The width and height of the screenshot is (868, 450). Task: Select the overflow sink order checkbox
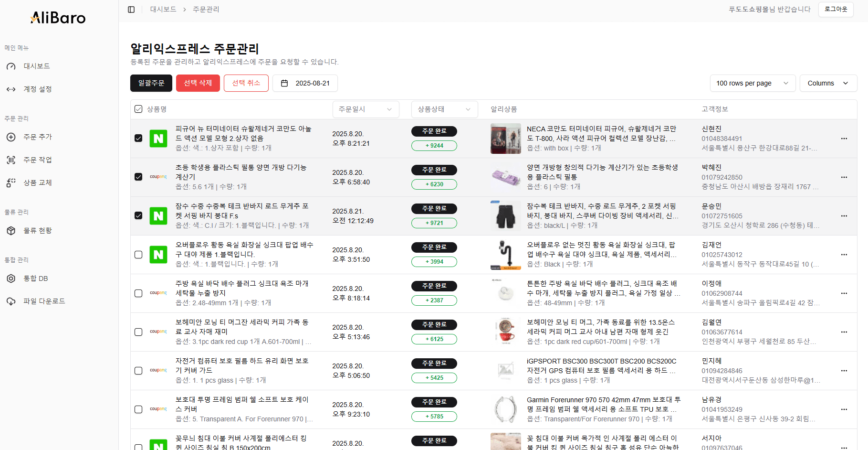[x=138, y=255]
